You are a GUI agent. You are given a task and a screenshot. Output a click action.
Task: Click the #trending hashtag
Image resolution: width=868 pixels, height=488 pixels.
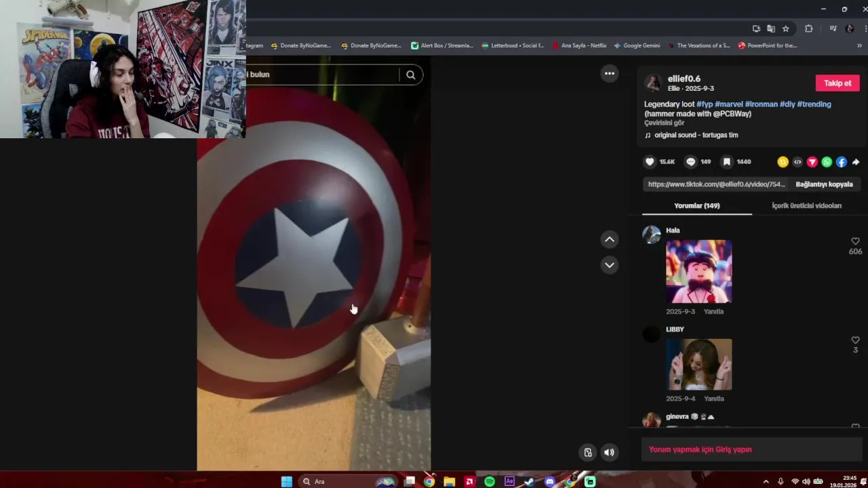click(814, 104)
